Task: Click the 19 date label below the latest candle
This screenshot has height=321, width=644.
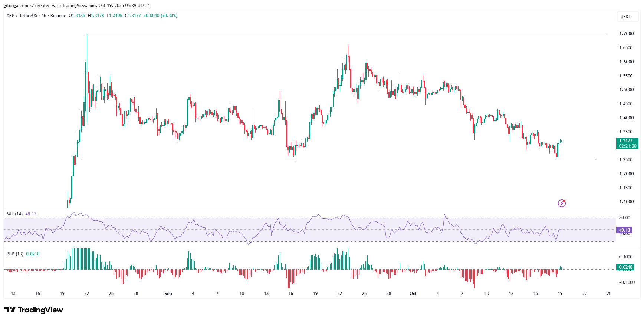Action: (x=560, y=294)
